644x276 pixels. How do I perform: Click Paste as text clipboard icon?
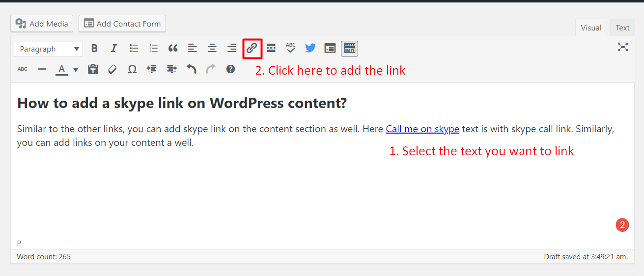click(93, 69)
